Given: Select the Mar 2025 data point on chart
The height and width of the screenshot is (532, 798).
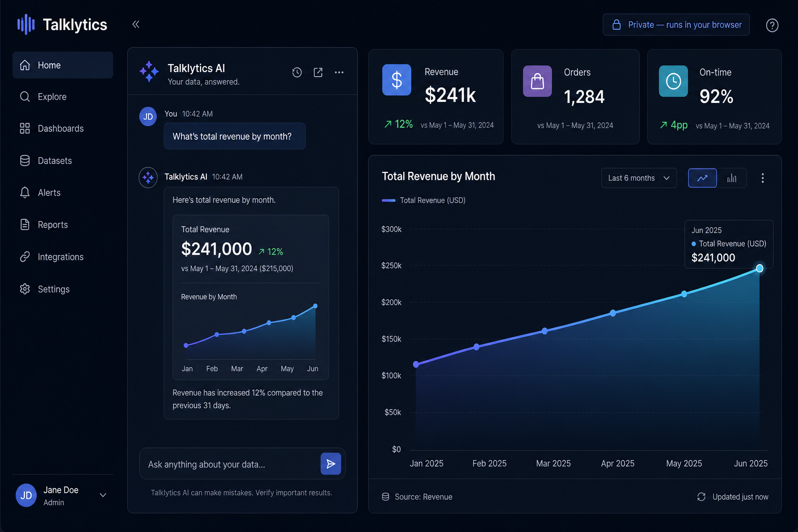Looking at the screenshot, I should [x=544, y=331].
